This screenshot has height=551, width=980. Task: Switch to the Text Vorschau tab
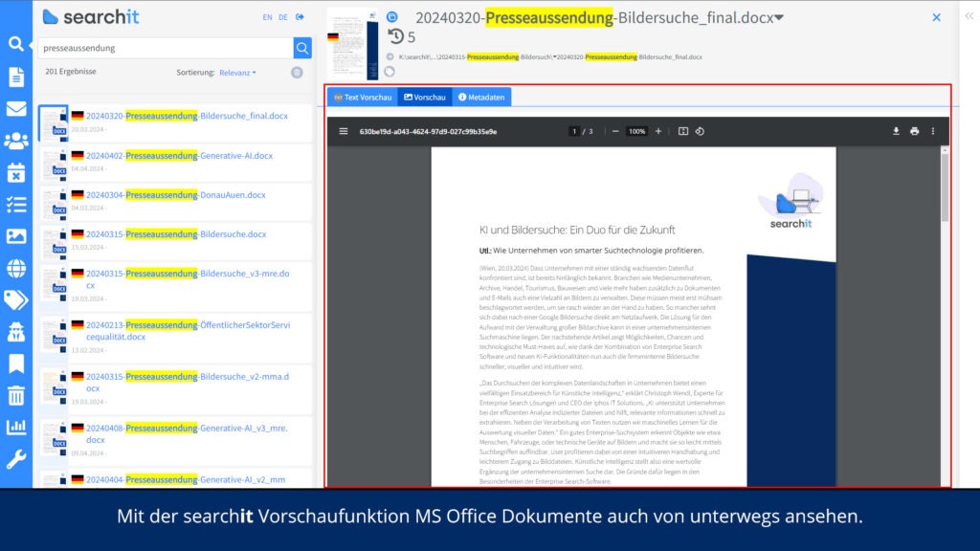pyautogui.click(x=363, y=98)
